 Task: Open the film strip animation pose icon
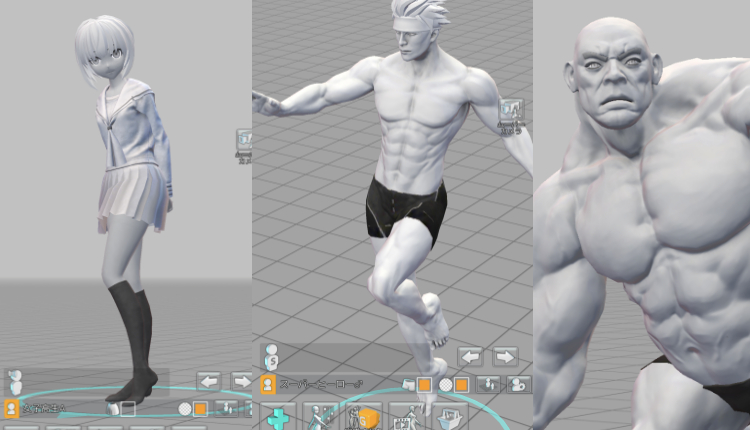407,417
